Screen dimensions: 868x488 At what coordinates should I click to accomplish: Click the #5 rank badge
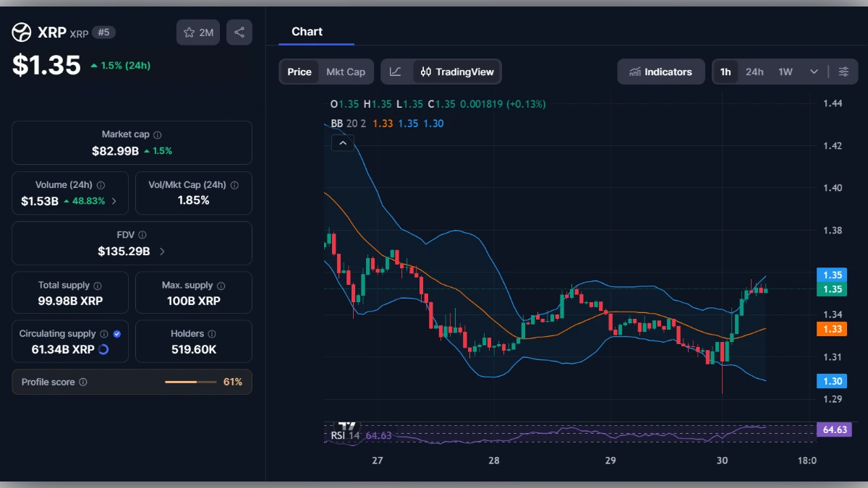tap(103, 33)
